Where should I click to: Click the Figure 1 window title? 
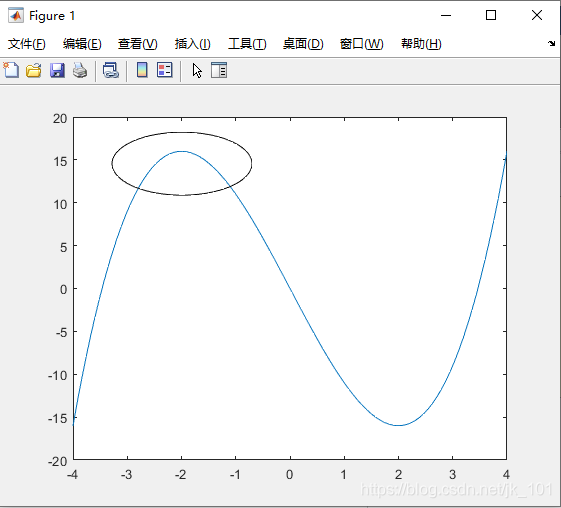[52, 16]
